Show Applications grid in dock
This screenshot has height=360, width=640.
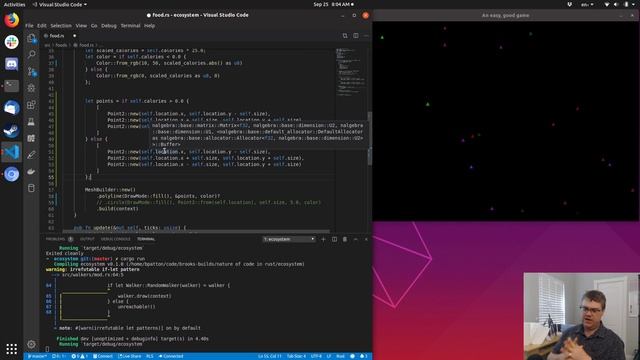pyautogui.click(x=11, y=349)
